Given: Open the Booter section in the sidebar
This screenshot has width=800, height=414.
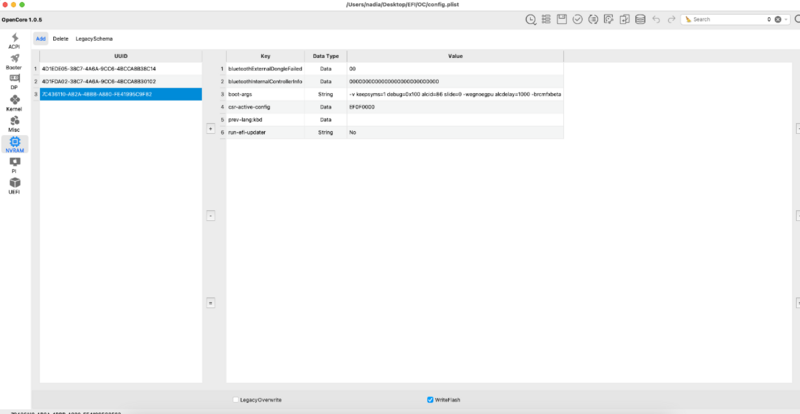Looking at the screenshot, I should pyautogui.click(x=14, y=62).
